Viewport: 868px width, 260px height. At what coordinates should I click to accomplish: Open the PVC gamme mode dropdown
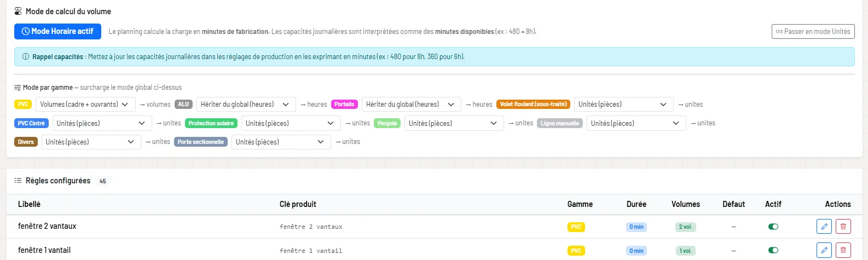(85, 104)
